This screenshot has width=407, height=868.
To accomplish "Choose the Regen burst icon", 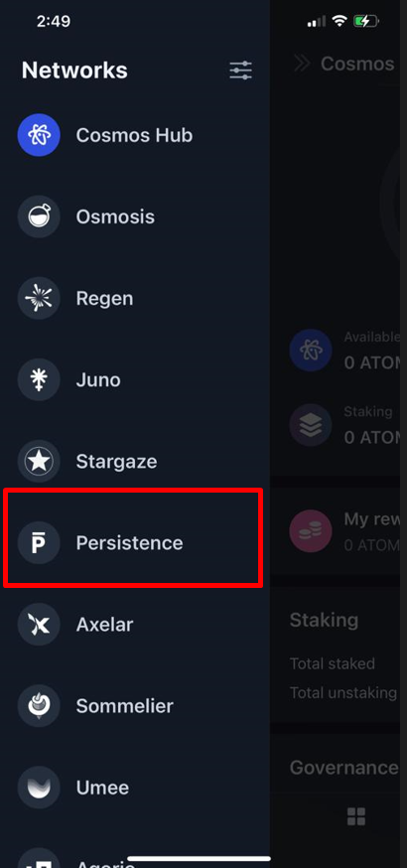I will 39,298.
